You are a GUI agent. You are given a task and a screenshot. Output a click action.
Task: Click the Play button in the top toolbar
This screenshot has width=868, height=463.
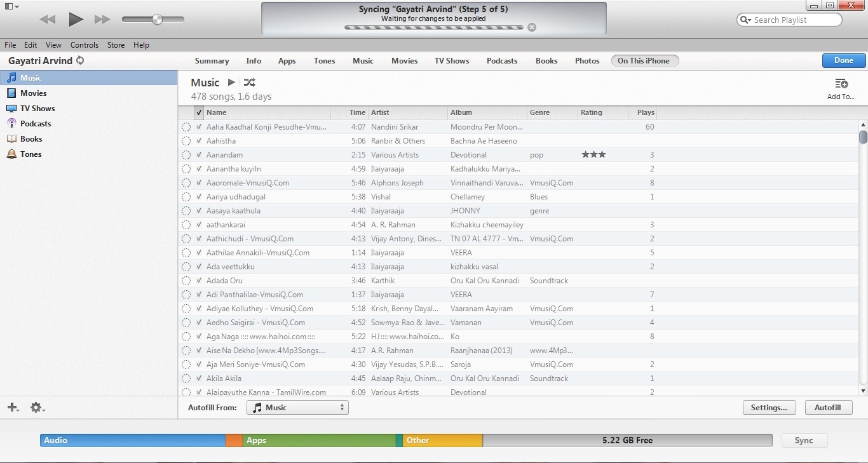76,20
